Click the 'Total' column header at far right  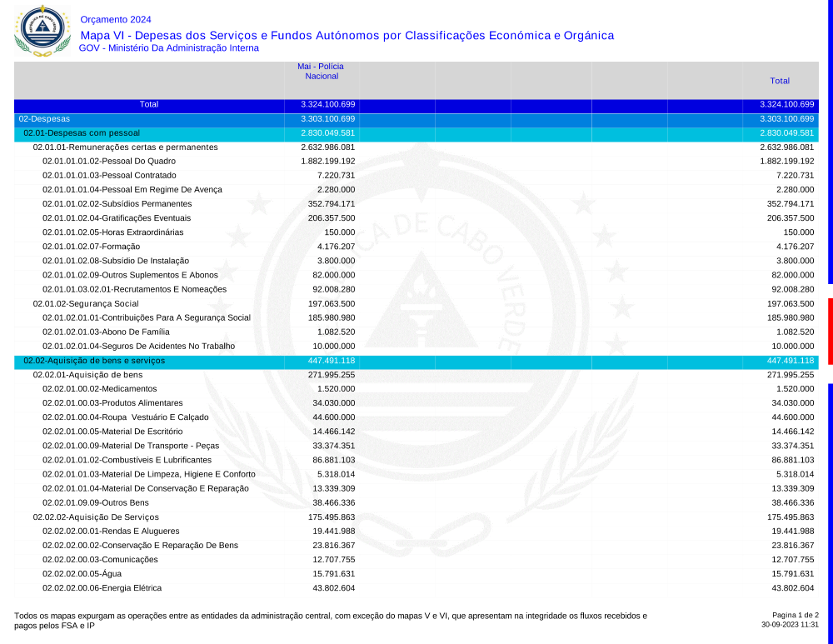click(x=780, y=81)
